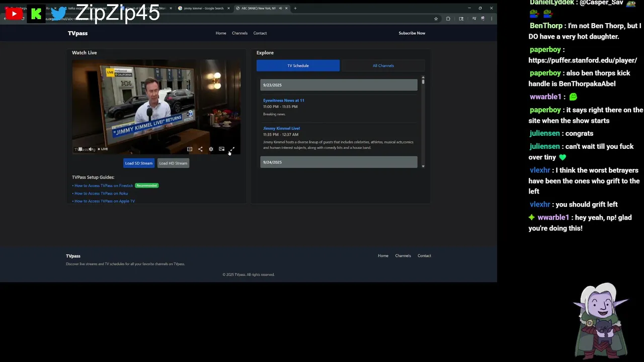Toggle captions in the video player
644x362 pixels.
(190, 149)
